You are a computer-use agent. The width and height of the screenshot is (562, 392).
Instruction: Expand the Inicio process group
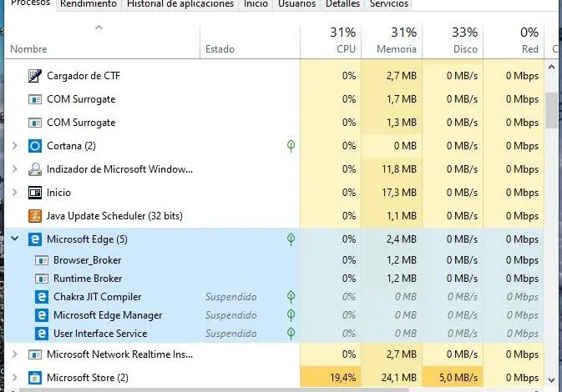[x=14, y=193]
